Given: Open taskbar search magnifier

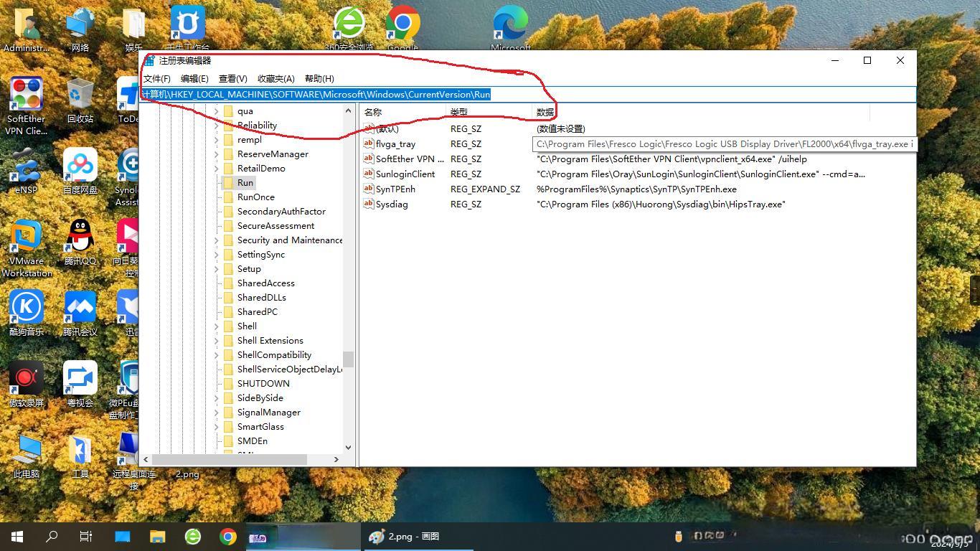Looking at the screenshot, I should (x=52, y=537).
